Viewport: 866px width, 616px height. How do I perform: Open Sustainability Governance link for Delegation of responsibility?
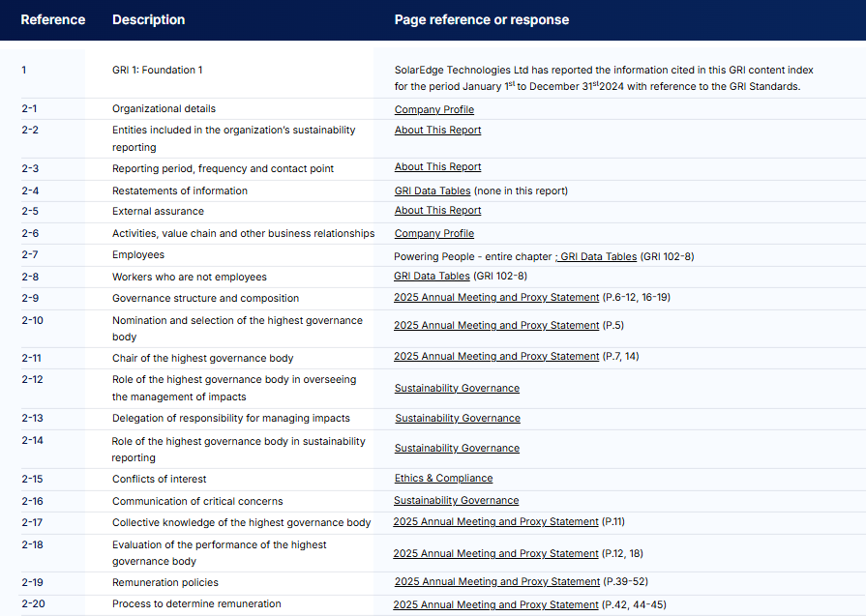click(458, 418)
